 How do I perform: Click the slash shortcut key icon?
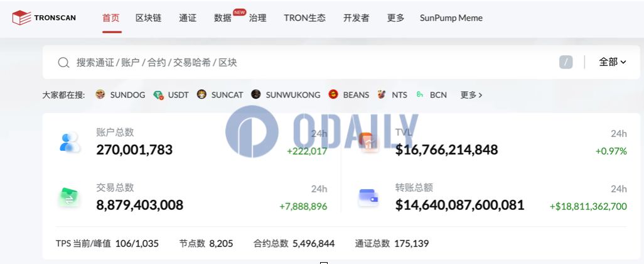(566, 62)
